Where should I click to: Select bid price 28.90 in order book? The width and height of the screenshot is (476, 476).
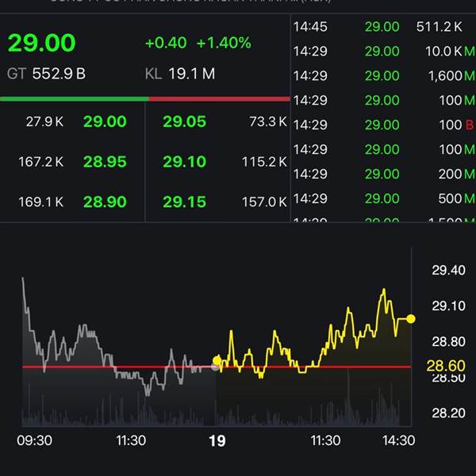(x=105, y=202)
